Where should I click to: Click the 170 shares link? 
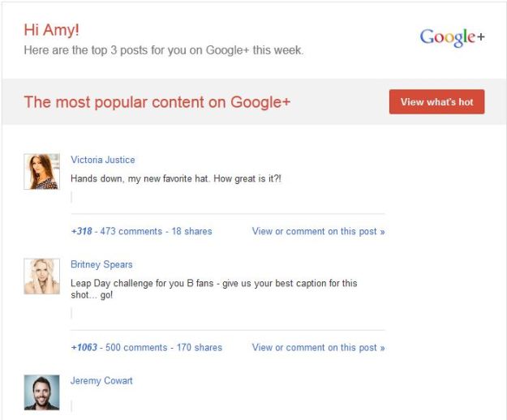pos(200,347)
